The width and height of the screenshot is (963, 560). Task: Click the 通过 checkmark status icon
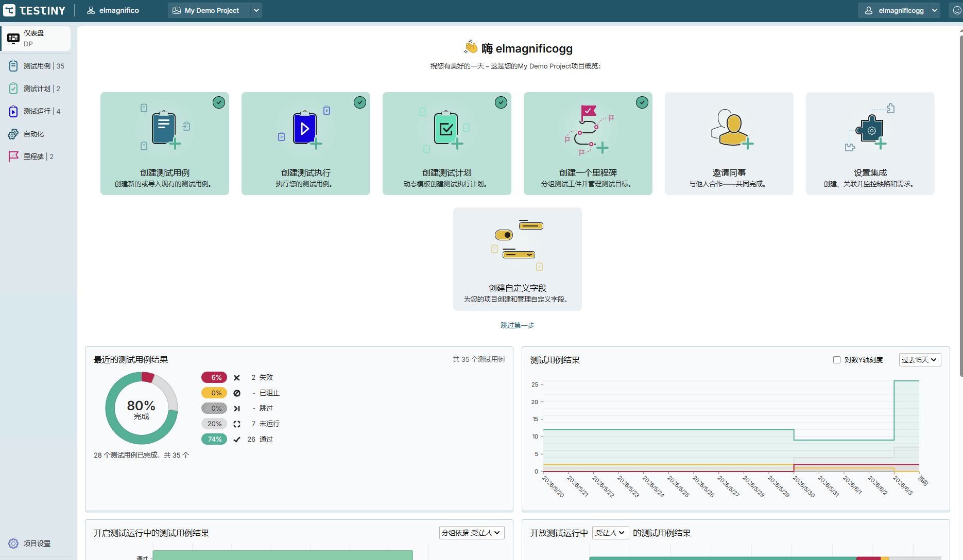[237, 439]
